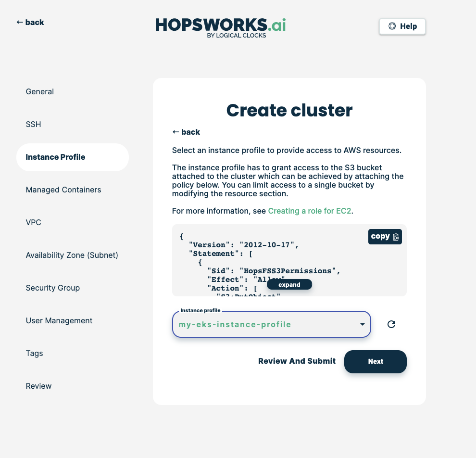This screenshot has width=476, height=458.
Task: Click the Next button
Action: (x=376, y=361)
